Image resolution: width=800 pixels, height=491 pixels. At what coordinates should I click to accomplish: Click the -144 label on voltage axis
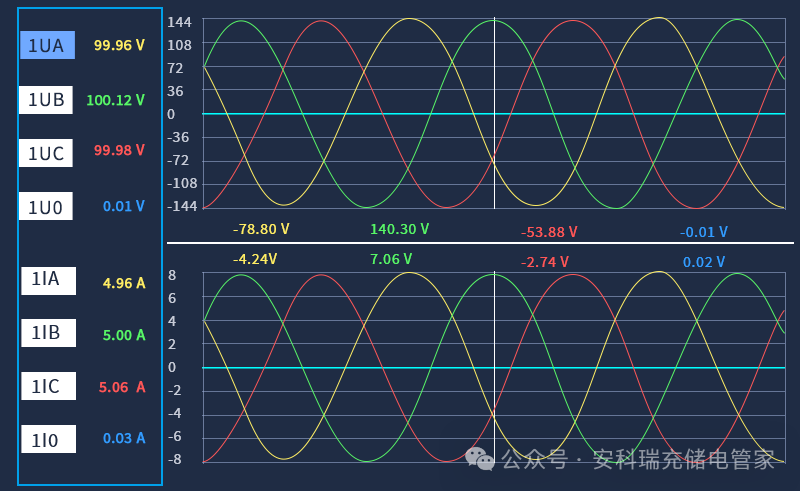point(182,206)
